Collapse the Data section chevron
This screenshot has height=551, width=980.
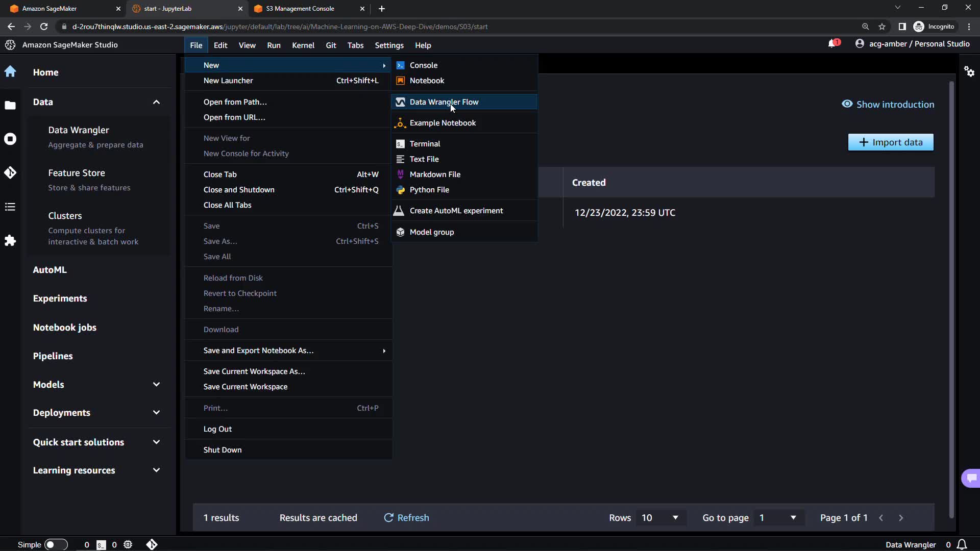coord(156,102)
